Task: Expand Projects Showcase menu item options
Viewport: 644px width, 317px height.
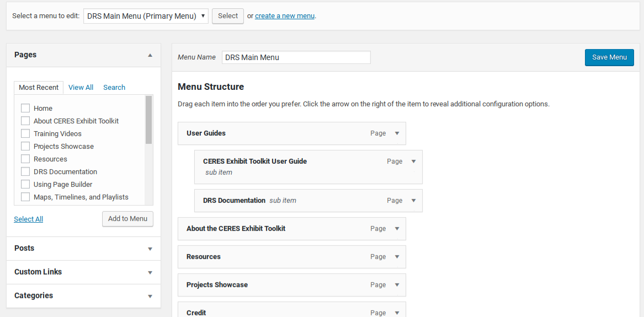Action: (397, 285)
